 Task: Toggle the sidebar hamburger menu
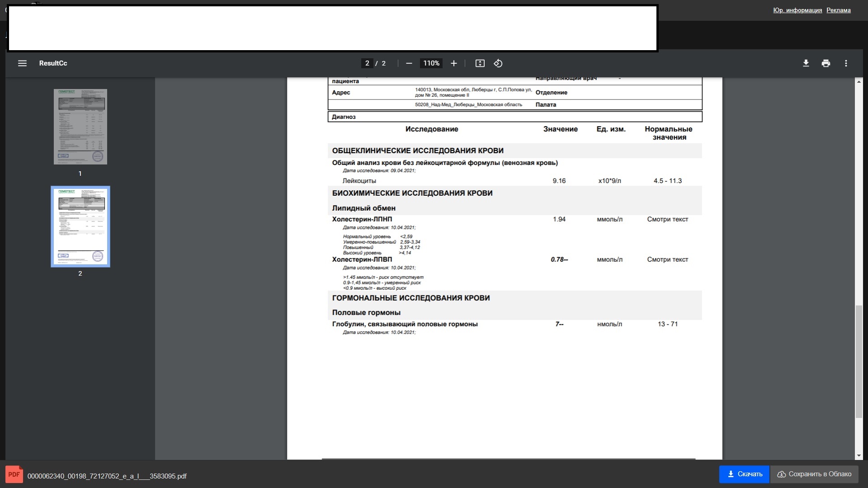(x=22, y=63)
